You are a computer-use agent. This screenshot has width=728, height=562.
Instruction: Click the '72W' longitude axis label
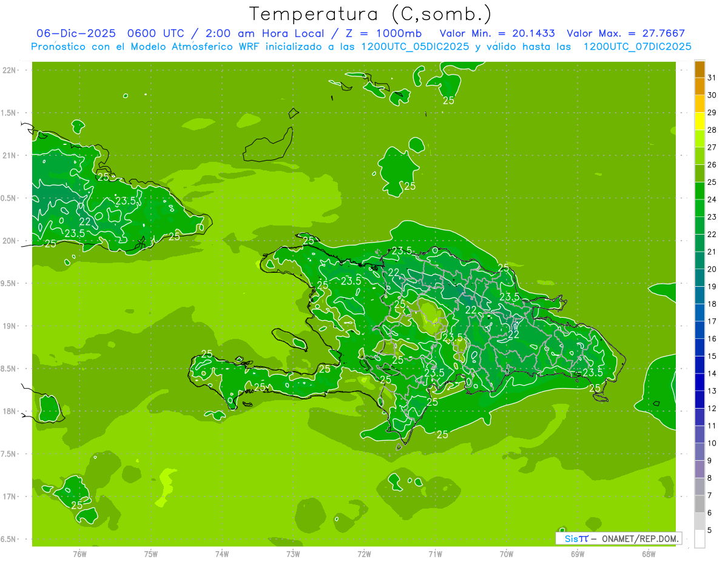tap(364, 554)
